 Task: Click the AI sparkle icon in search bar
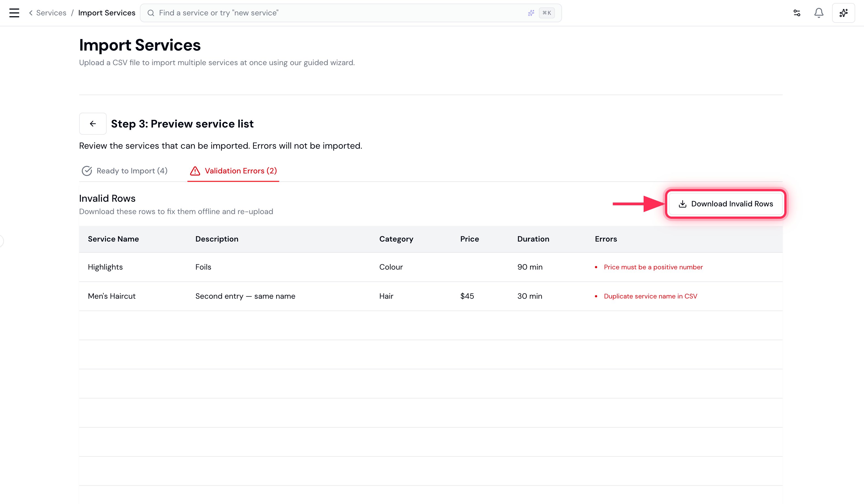531,13
